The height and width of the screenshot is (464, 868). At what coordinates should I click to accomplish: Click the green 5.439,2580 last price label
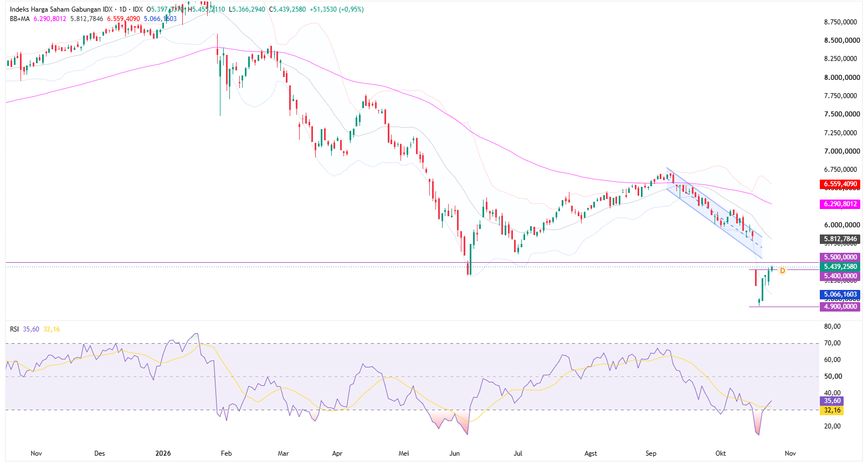(840, 267)
